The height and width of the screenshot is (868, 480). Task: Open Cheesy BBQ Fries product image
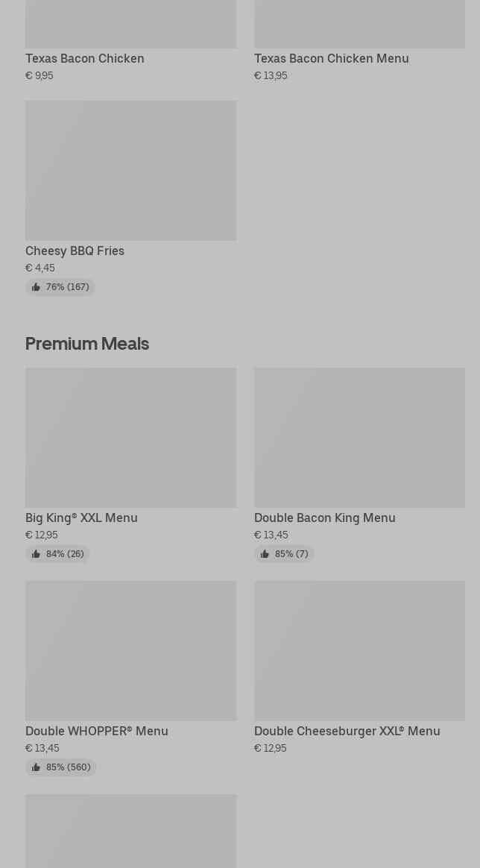coord(131,171)
